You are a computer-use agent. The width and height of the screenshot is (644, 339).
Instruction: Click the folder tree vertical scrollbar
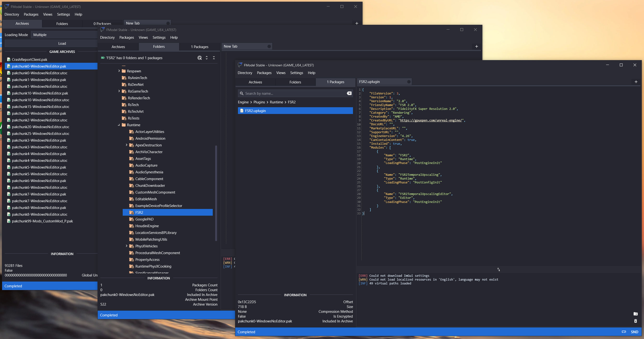pyautogui.click(x=216, y=193)
